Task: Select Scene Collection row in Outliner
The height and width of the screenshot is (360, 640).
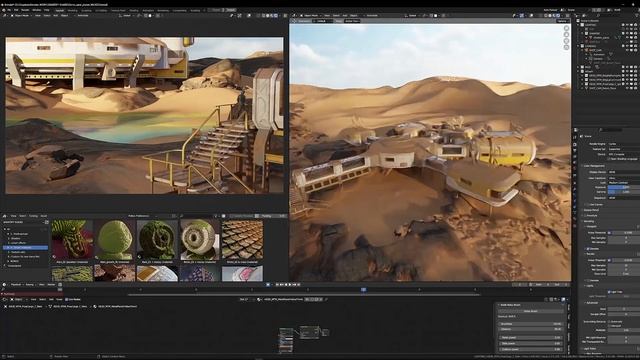Action: pos(590,20)
